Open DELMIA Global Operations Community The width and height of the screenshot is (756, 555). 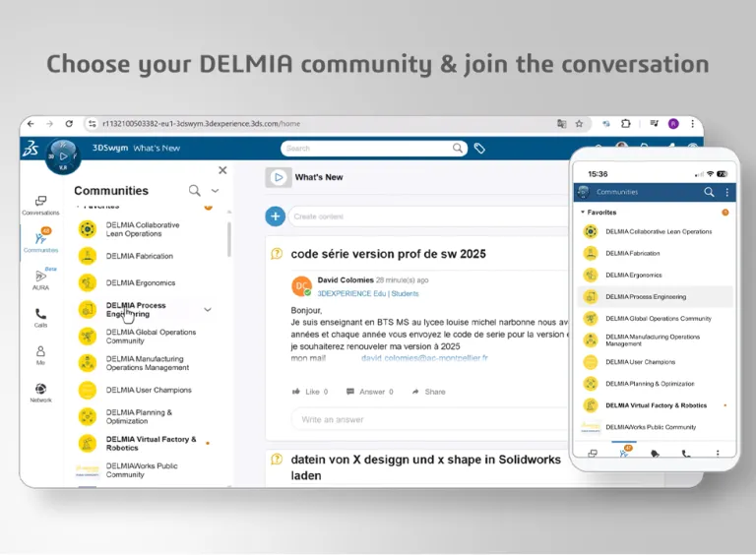(151, 337)
